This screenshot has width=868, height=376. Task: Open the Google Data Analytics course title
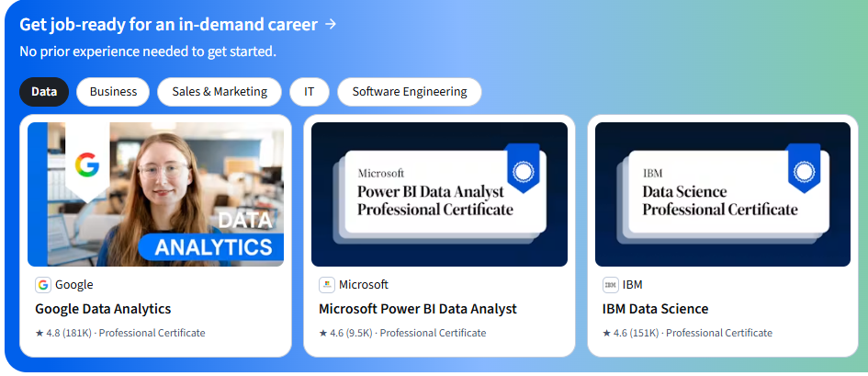pyautogui.click(x=103, y=309)
